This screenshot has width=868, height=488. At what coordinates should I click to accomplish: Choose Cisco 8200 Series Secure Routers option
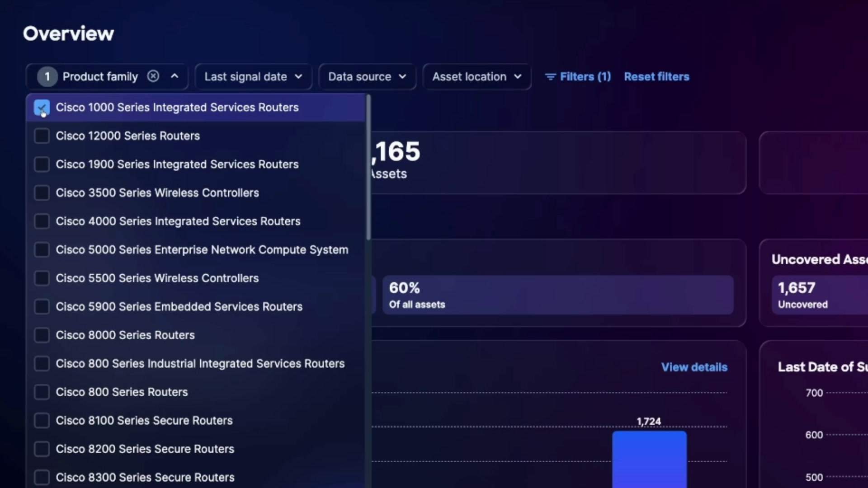[196, 449]
